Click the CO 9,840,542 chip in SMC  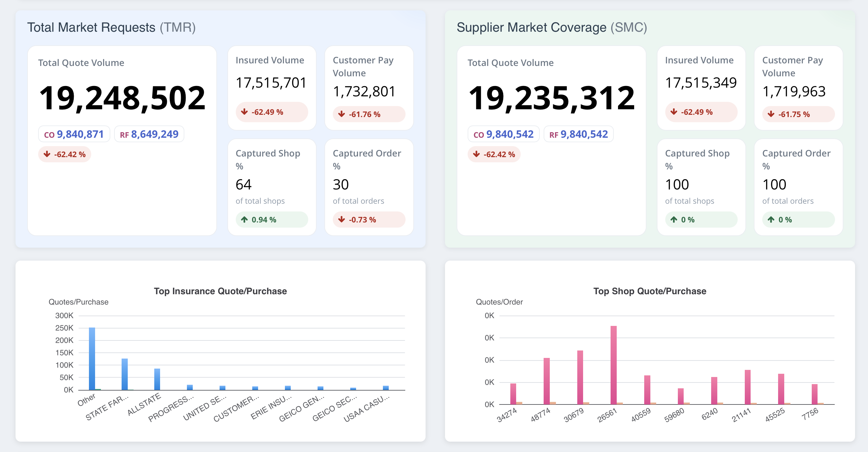tap(504, 134)
